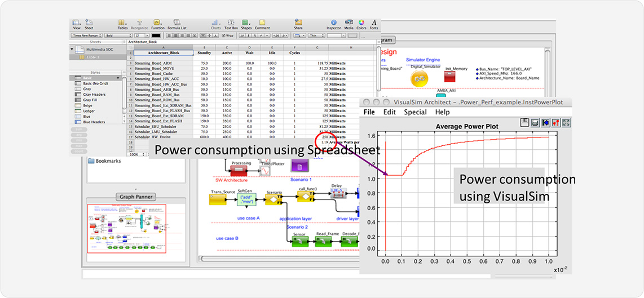
Task: Open the Help menu in plot window
Action: point(442,112)
